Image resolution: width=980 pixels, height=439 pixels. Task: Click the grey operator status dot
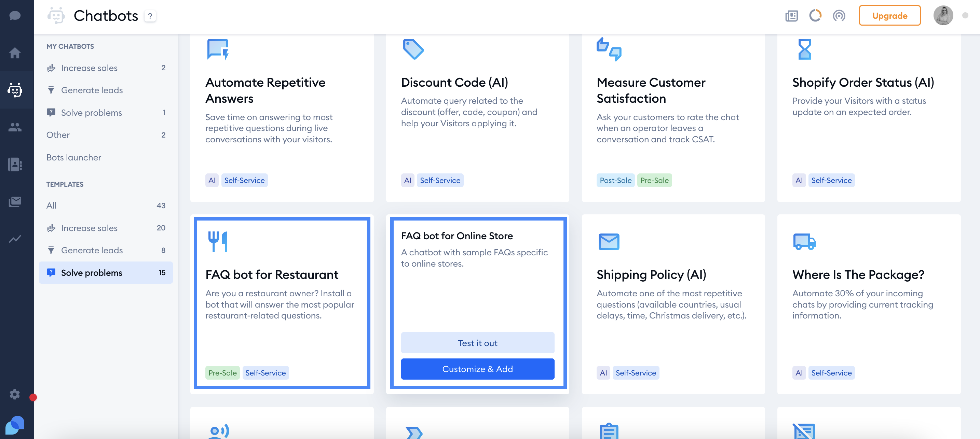pos(965,16)
